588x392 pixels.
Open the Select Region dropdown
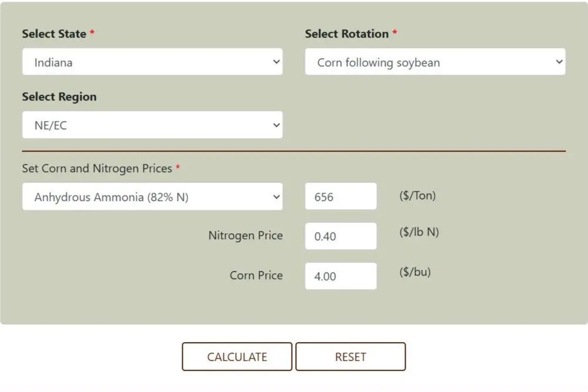tap(152, 125)
